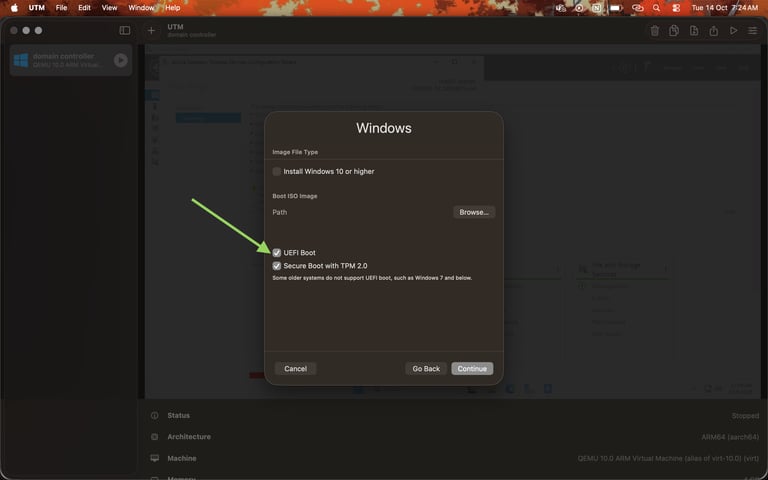Click the plus icon to create a VM
The image size is (768, 480).
point(151,30)
